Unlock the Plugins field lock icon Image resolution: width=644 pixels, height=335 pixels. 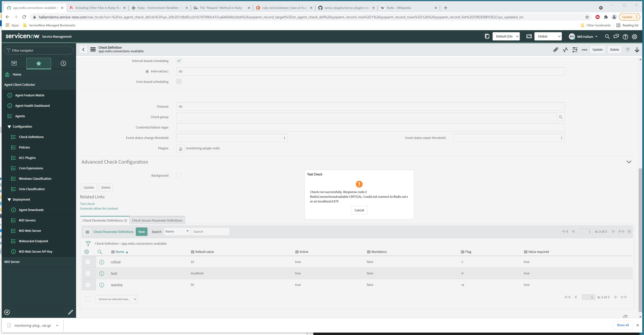[180, 148]
